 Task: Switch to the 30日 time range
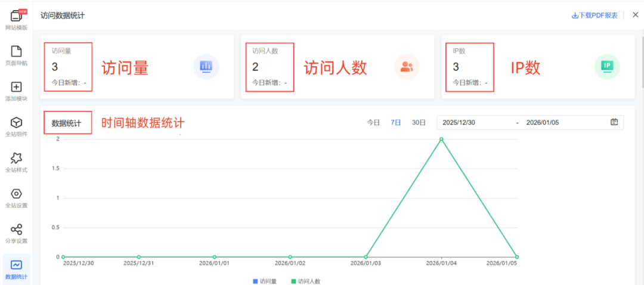coord(419,122)
